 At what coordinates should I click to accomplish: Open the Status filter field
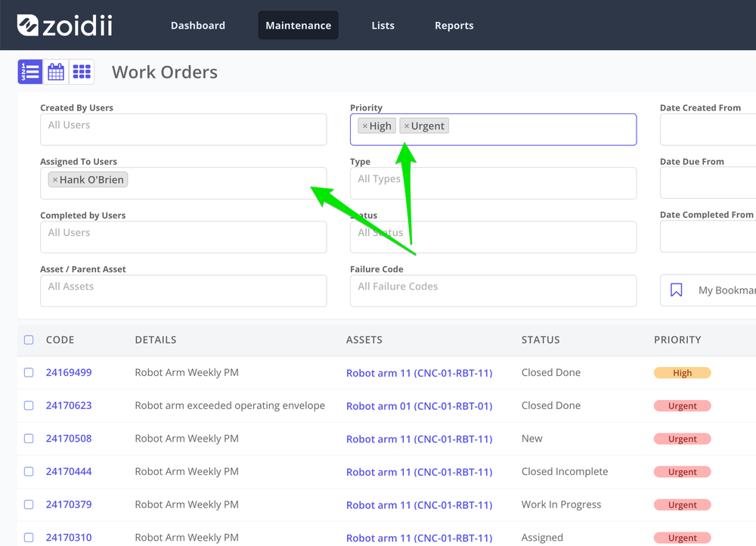493,237
